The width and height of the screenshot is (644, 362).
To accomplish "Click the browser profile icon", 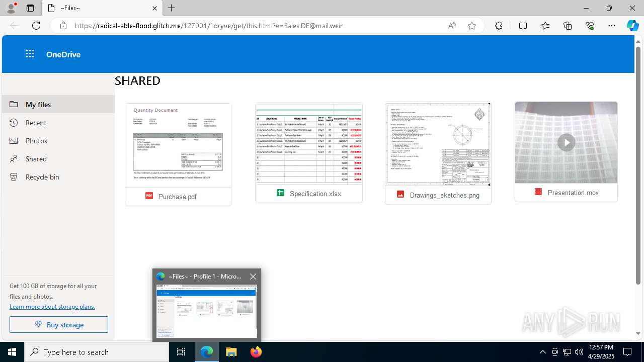I will click(11, 8).
